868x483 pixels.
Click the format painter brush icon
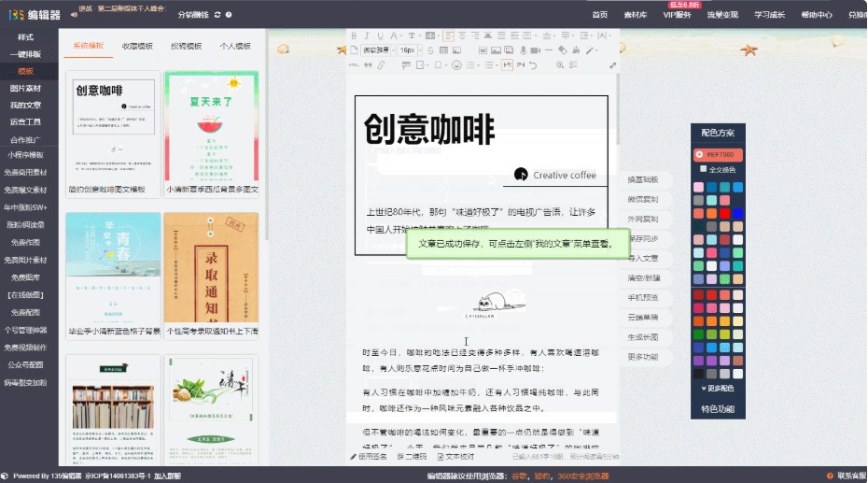tap(576, 50)
